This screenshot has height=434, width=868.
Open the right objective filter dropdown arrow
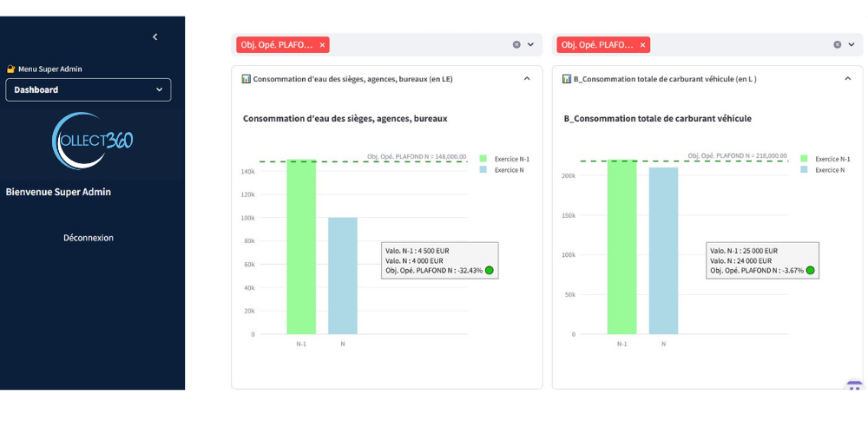click(852, 45)
